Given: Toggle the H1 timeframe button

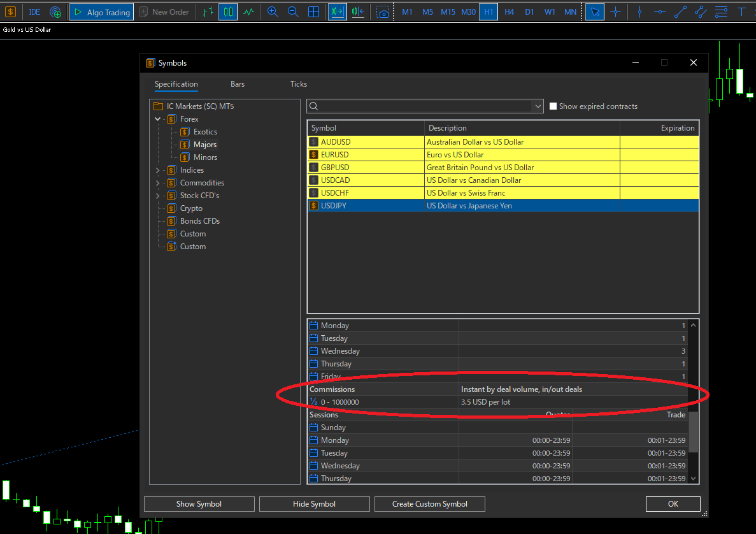Looking at the screenshot, I should pyautogui.click(x=489, y=12).
